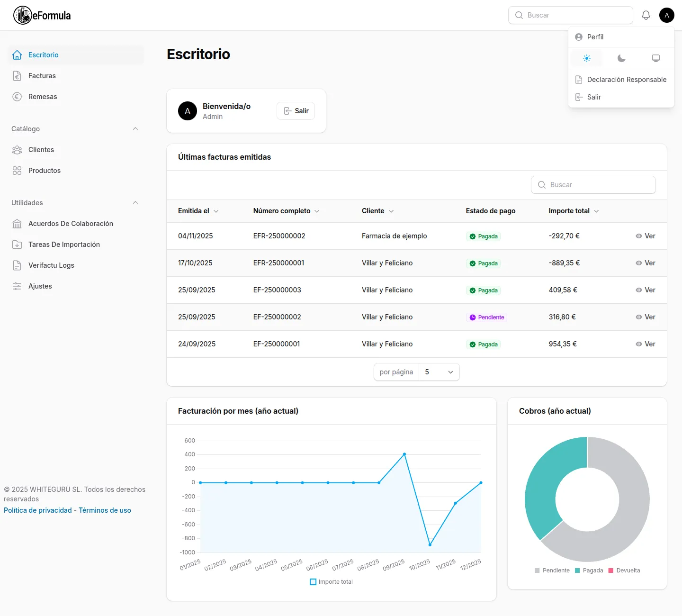The height and width of the screenshot is (616, 682).
Task: Open Productos grid icon in sidebar
Action: 17,171
